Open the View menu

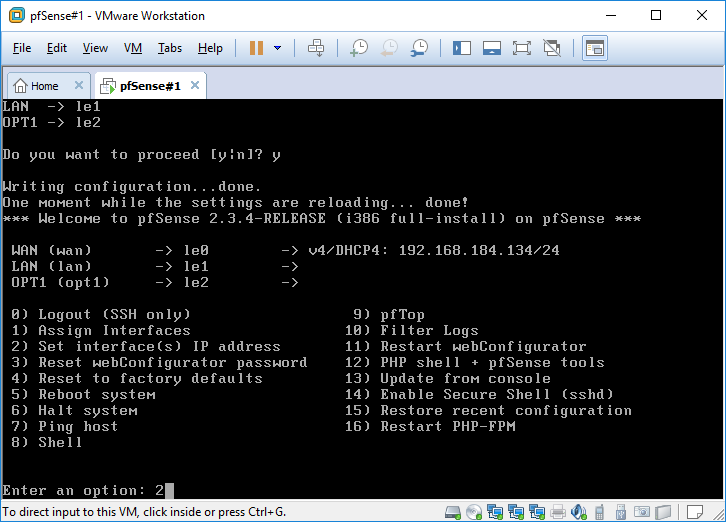tap(95, 48)
